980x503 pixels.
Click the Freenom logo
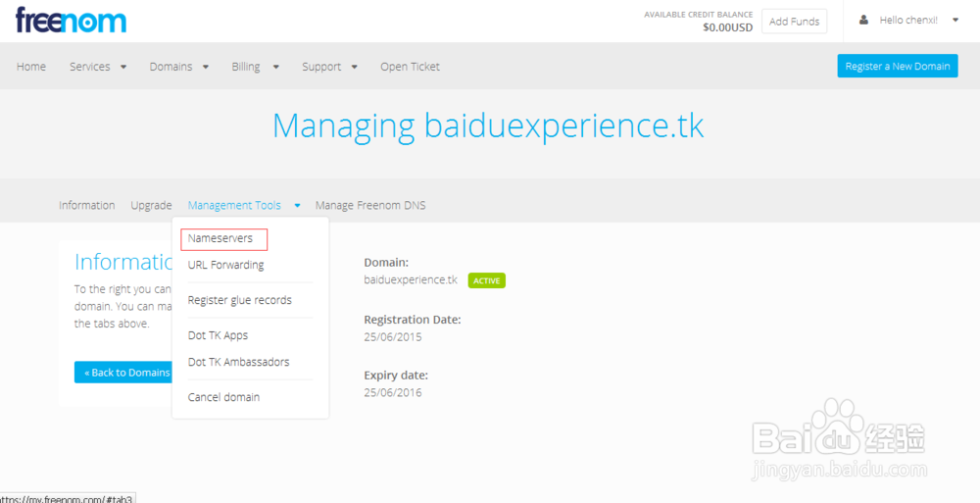coord(71,20)
